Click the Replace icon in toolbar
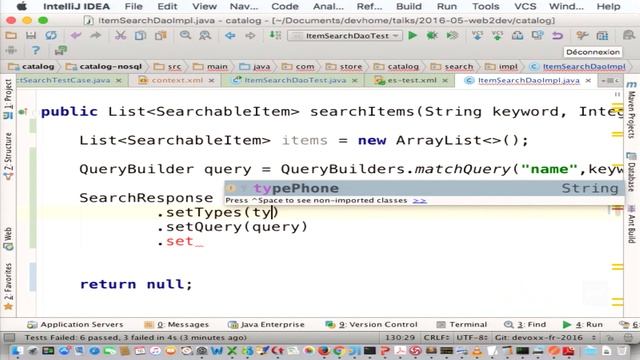 (205, 36)
